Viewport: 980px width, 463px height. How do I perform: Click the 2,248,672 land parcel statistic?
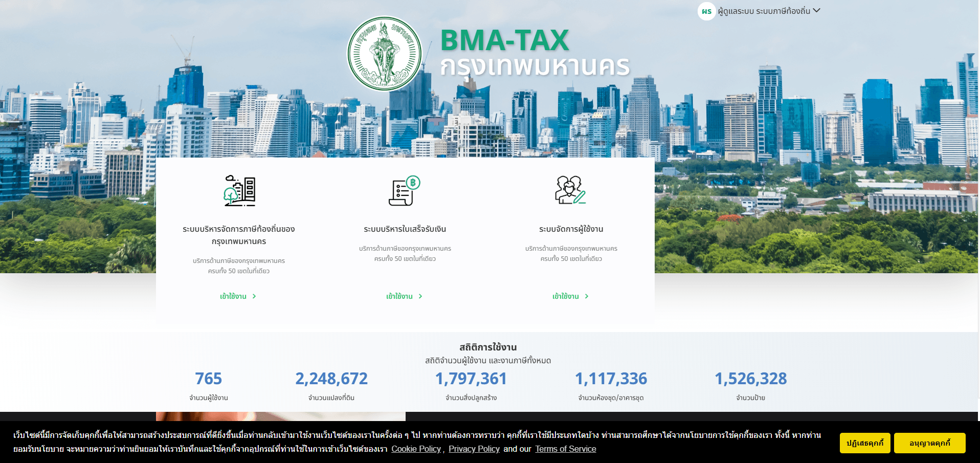pos(331,379)
